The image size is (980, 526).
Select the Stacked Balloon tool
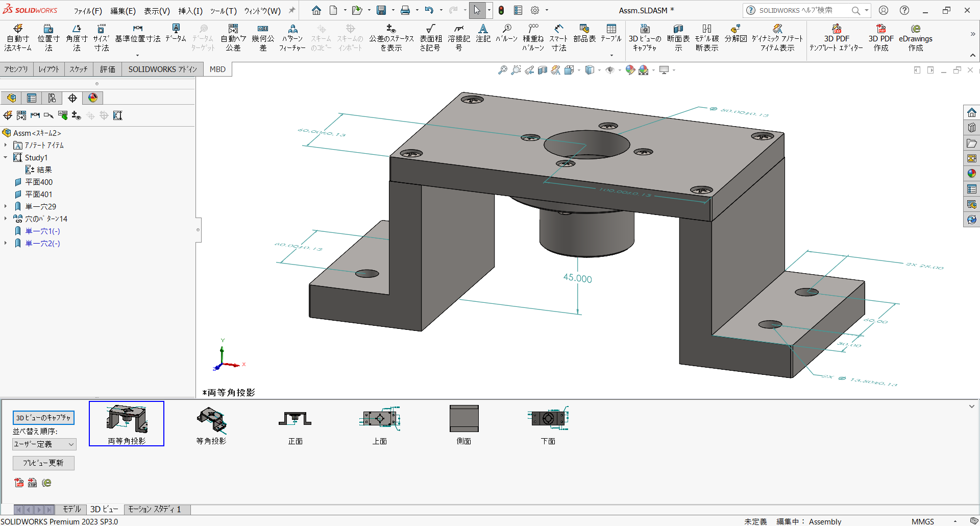(533, 38)
